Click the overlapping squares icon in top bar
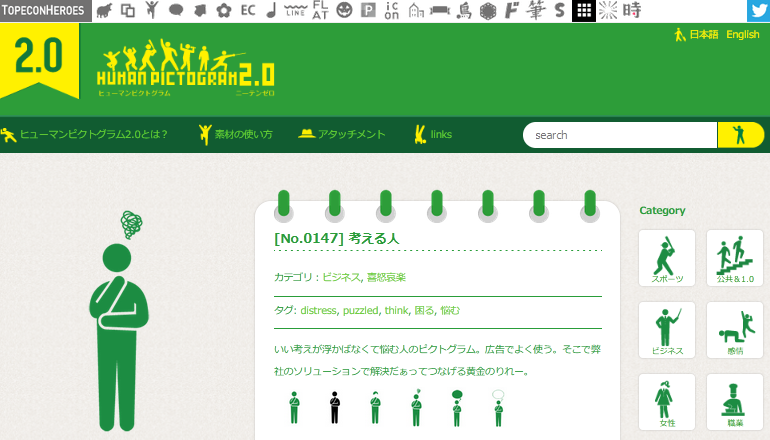 (x=128, y=10)
